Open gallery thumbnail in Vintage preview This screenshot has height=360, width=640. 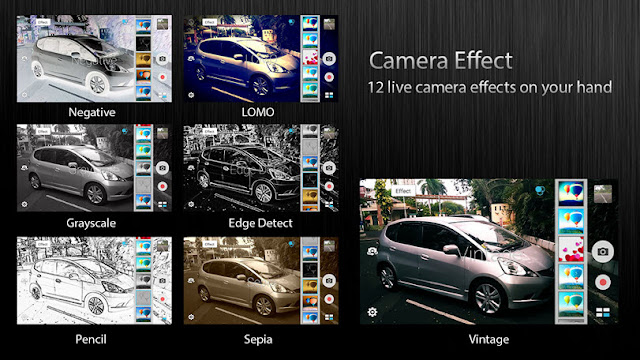pos(603,194)
